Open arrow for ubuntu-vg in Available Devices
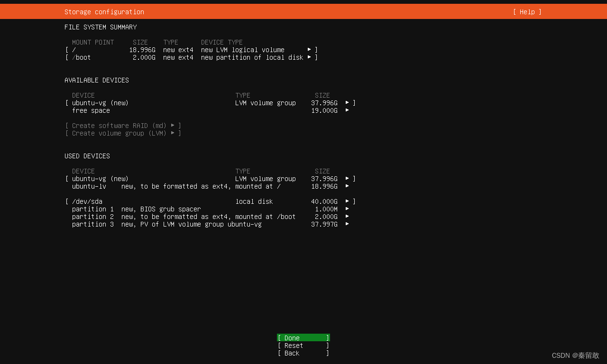This screenshot has height=364, width=607. (x=347, y=103)
